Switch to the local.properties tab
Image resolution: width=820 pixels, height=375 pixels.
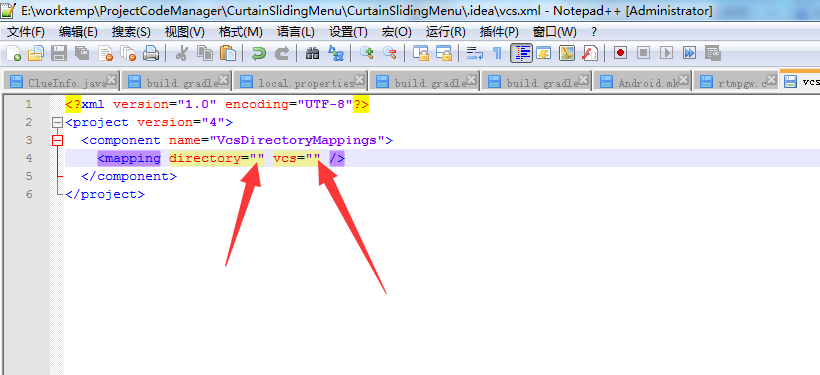pyautogui.click(x=300, y=82)
